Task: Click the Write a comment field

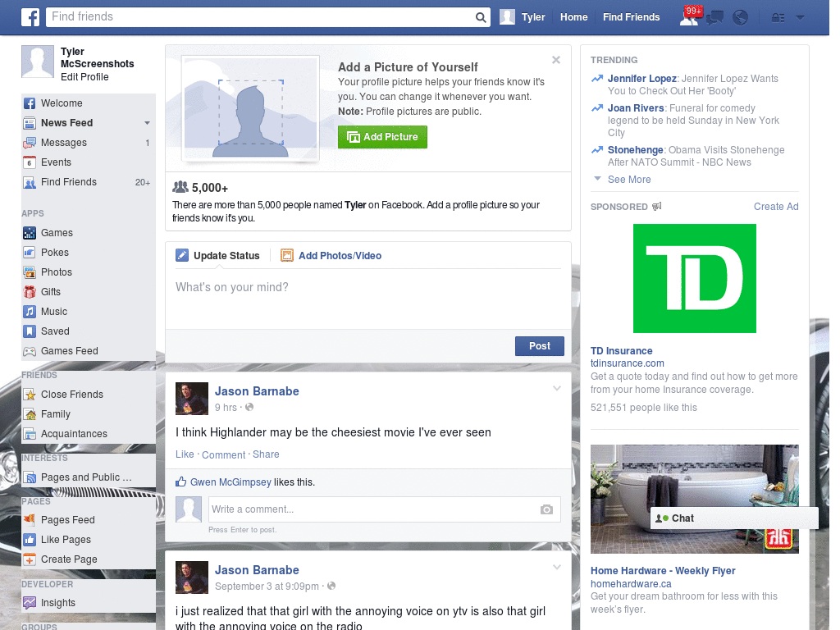Action: click(x=385, y=509)
